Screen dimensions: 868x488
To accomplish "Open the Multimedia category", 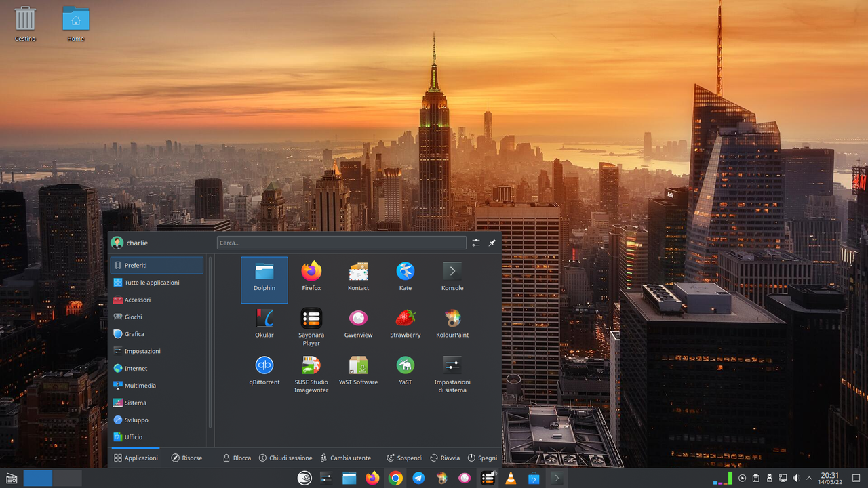I will click(157, 386).
